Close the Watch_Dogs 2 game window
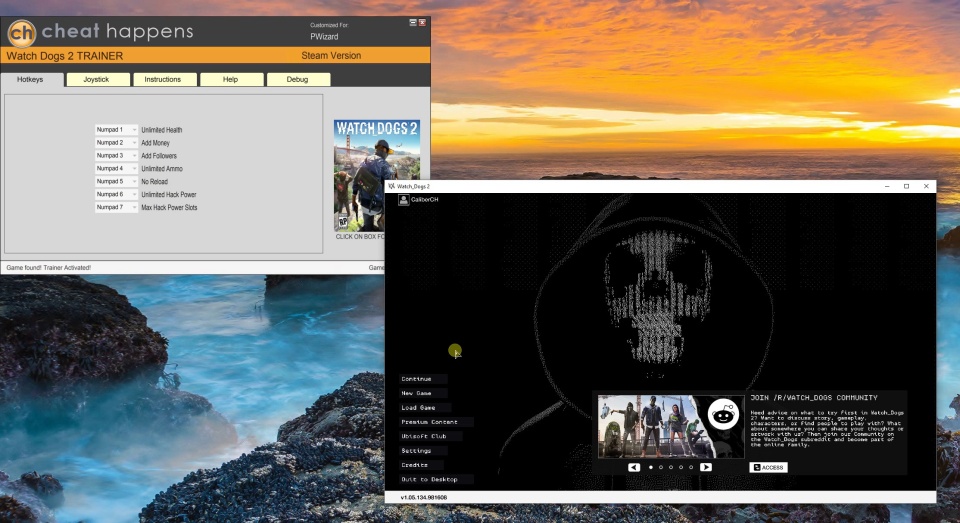This screenshot has width=960, height=523. pyautogui.click(x=926, y=186)
